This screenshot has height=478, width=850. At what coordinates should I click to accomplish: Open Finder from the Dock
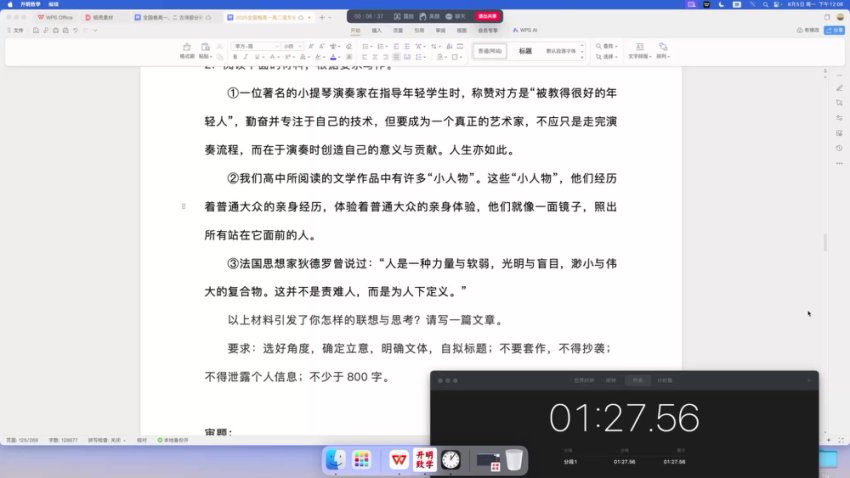[x=336, y=460]
